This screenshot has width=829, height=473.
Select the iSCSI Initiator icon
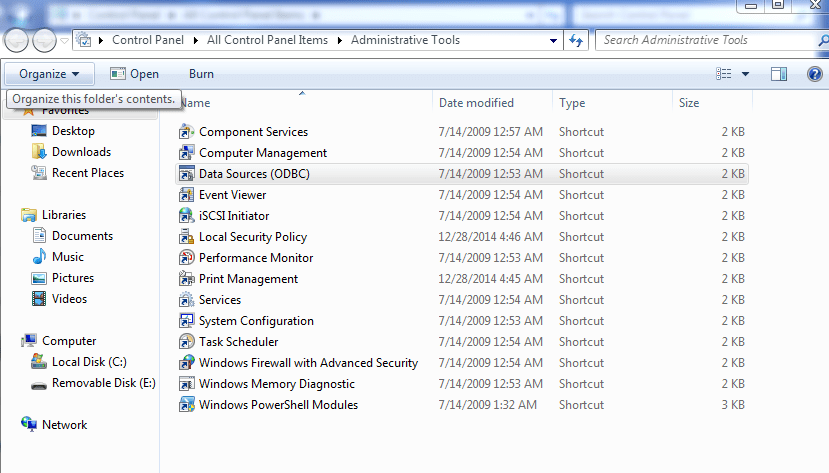(x=186, y=216)
